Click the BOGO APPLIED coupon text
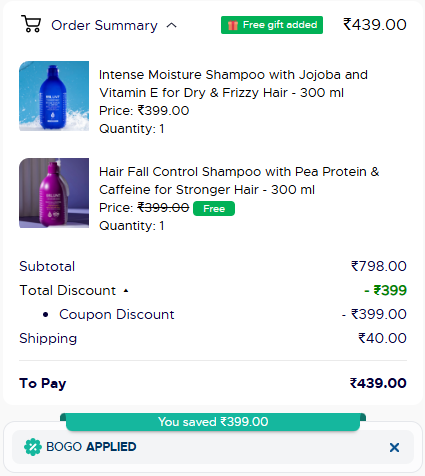Screen dimensions: 425x476 (x=91, y=447)
